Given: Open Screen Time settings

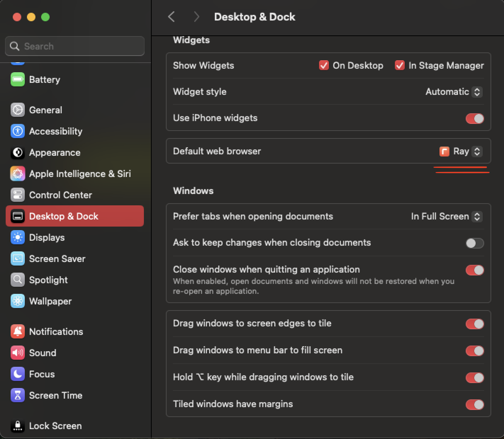Looking at the screenshot, I should click(75, 395).
